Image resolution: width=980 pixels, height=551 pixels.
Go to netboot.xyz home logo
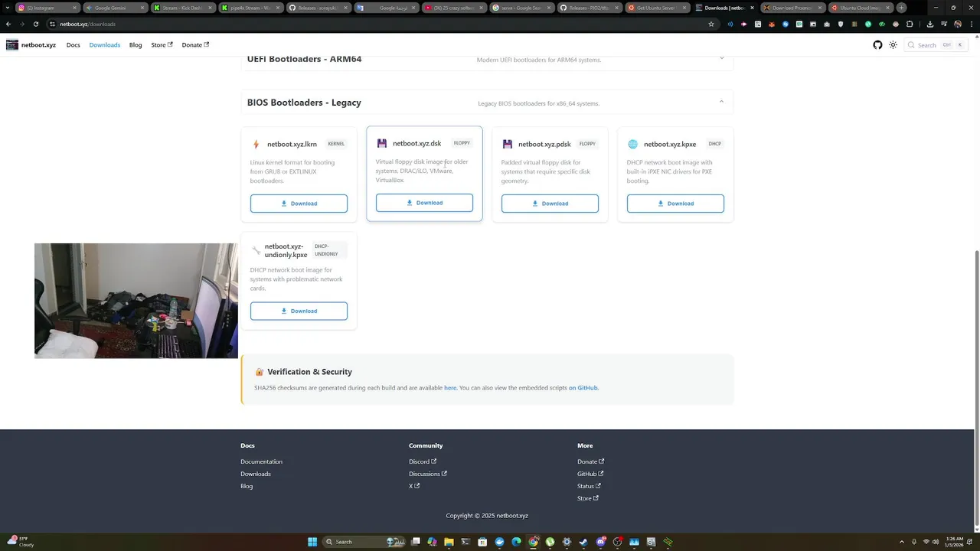31,45
